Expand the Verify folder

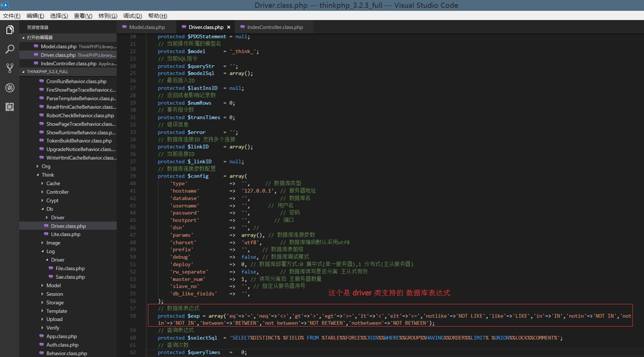click(x=52, y=328)
